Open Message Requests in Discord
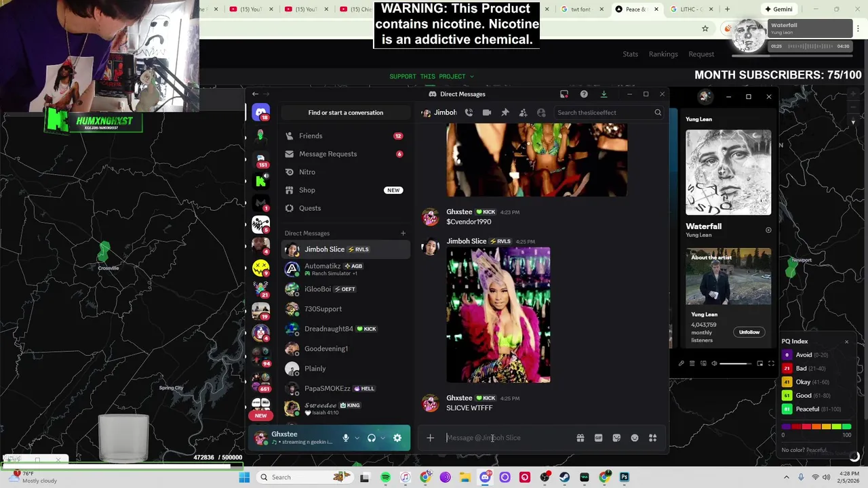 click(345, 154)
